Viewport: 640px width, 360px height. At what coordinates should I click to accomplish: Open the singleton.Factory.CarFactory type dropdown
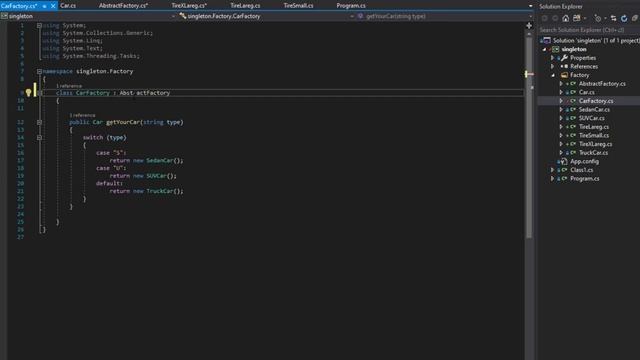352,16
